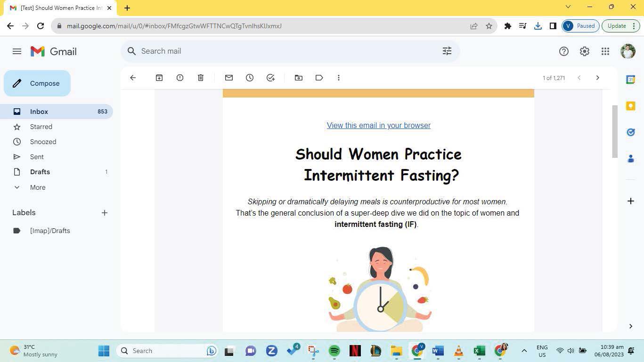Create a new label with plus
644x362 pixels.
pos(105,213)
